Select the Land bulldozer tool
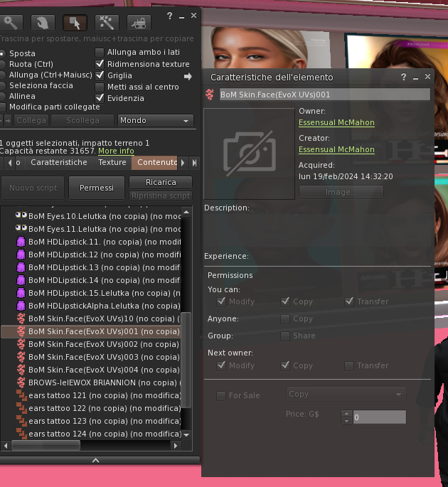Image resolution: width=448 pixels, height=487 pixels. click(139, 23)
